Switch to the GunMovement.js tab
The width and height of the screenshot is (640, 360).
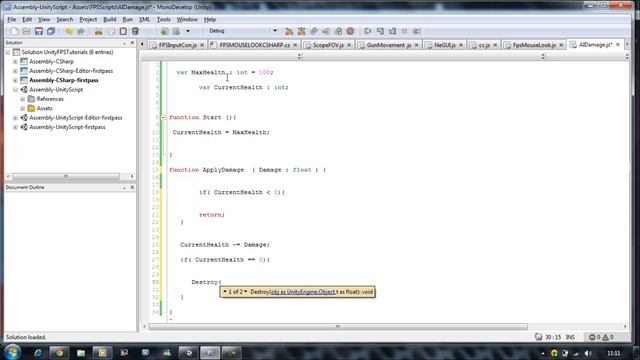coord(389,45)
